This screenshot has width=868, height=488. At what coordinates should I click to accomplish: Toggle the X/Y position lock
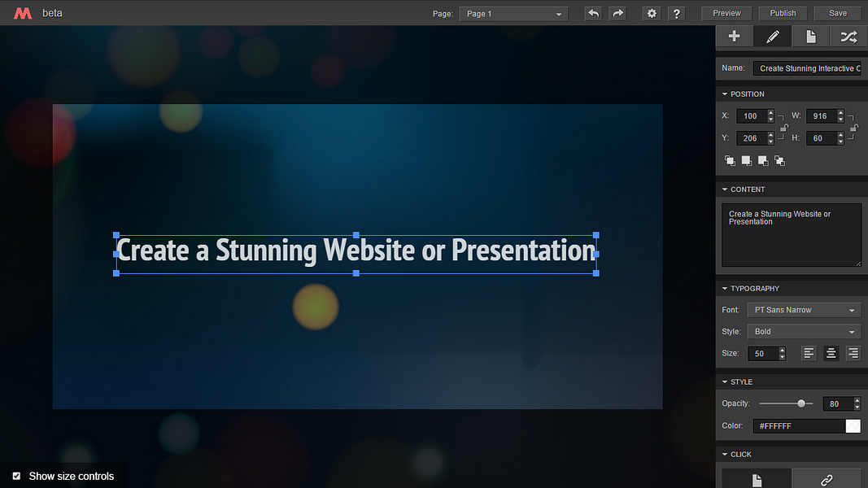(784, 128)
